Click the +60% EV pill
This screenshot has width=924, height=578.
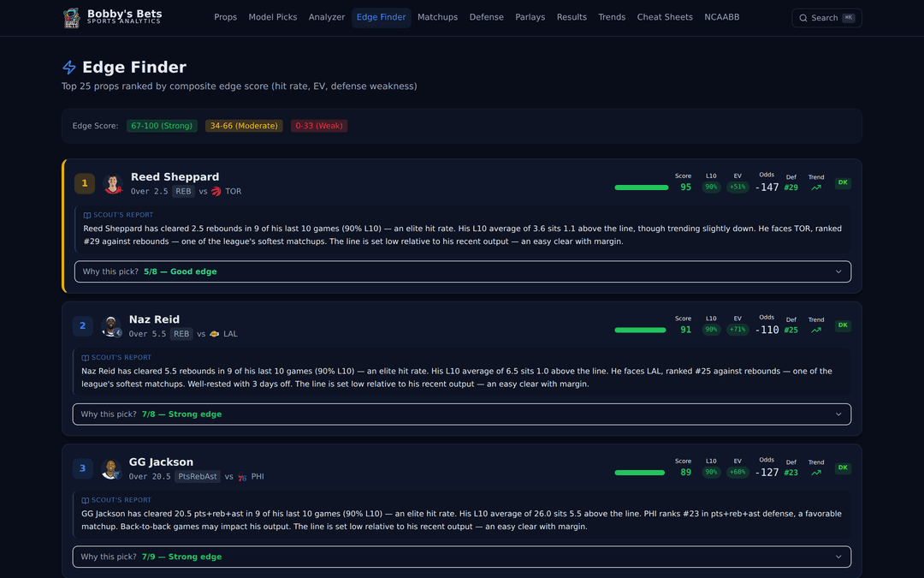click(737, 472)
